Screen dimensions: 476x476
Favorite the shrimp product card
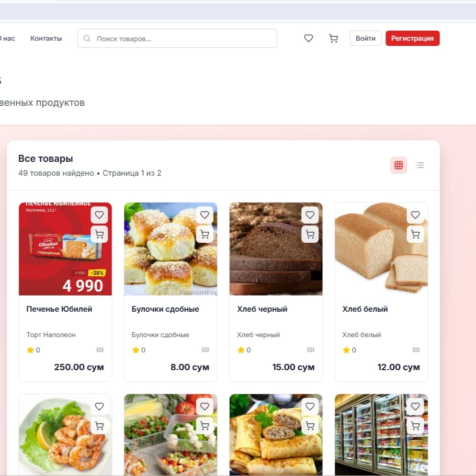point(99,407)
